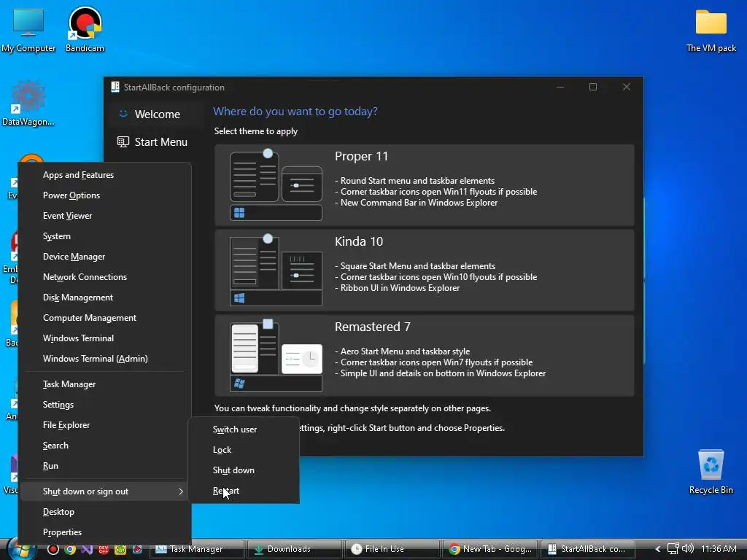Viewport: 747px width, 560px height.
Task: Select Restart in the submenu
Action: [x=244, y=491]
